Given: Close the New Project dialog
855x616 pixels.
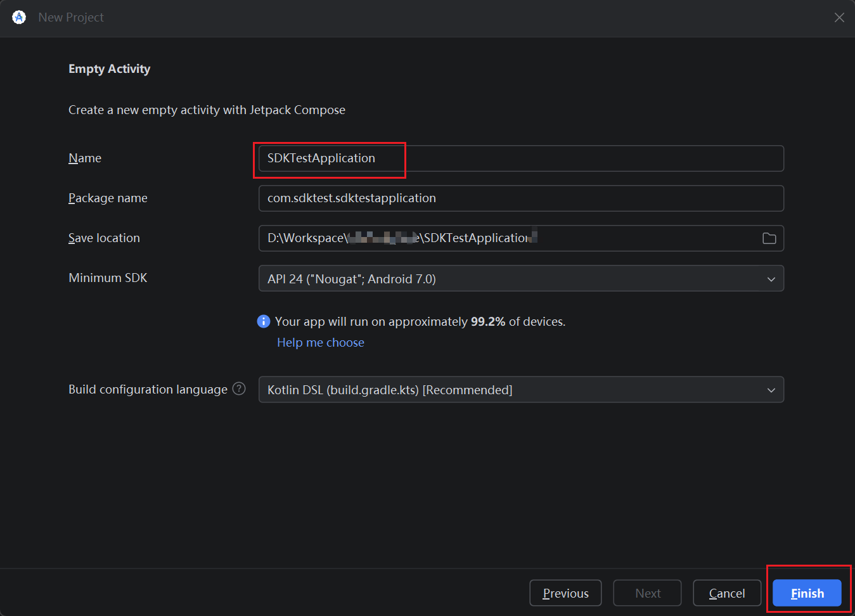Looking at the screenshot, I should click(x=839, y=18).
